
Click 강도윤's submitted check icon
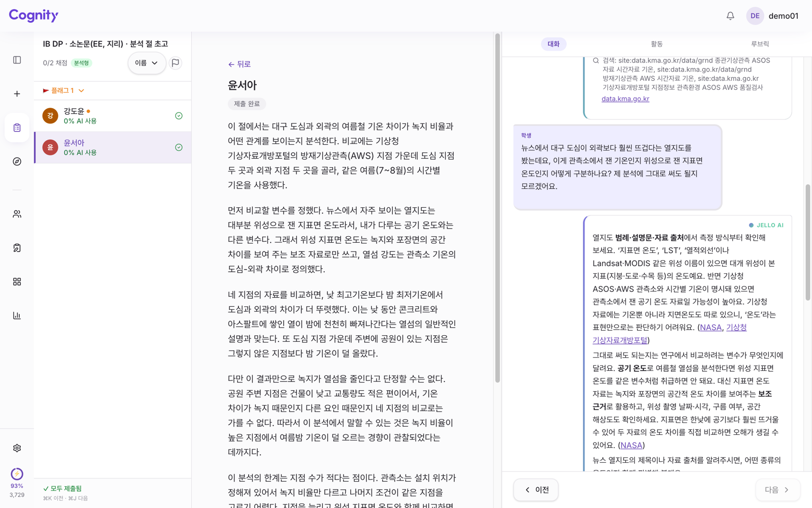pyautogui.click(x=179, y=116)
